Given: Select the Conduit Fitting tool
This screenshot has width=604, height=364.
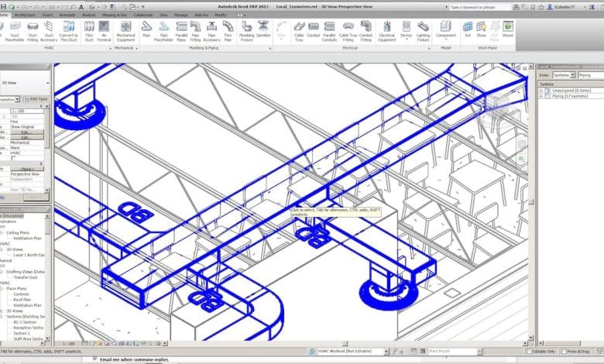Looking at the screenshot, I should [x=366, y=32].
